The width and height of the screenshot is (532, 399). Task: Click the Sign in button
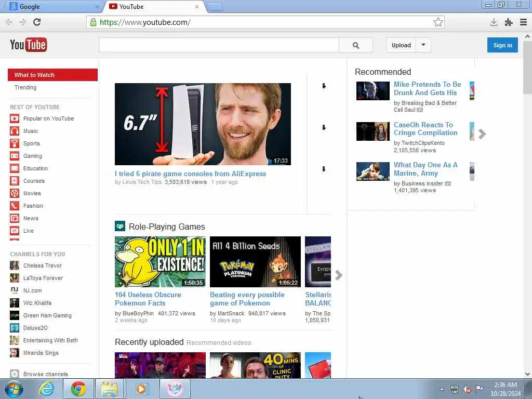point(502,45)
